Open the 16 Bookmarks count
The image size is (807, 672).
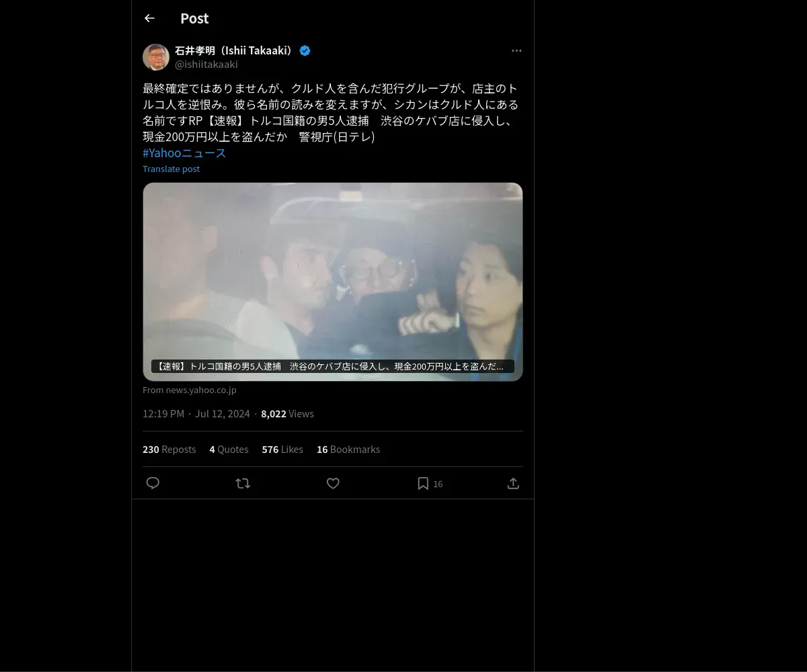(348, 449)
